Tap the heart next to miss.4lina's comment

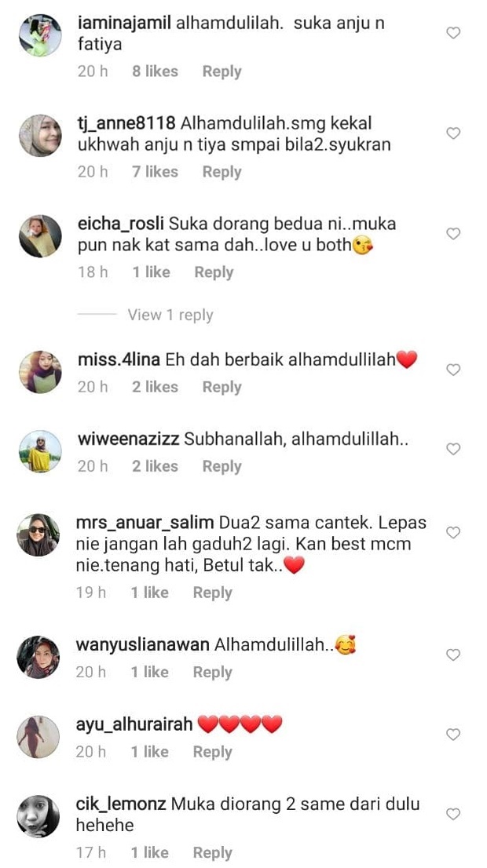click(x=453, y=370)
